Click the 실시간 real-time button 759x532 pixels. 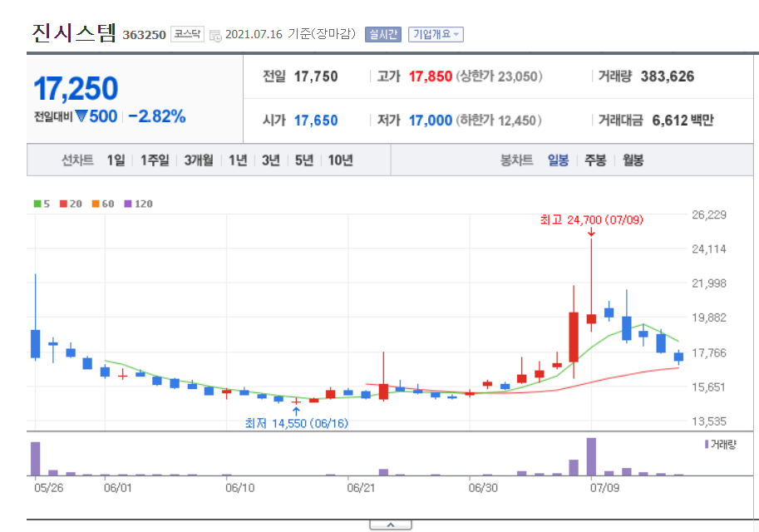tap(383, 34)
